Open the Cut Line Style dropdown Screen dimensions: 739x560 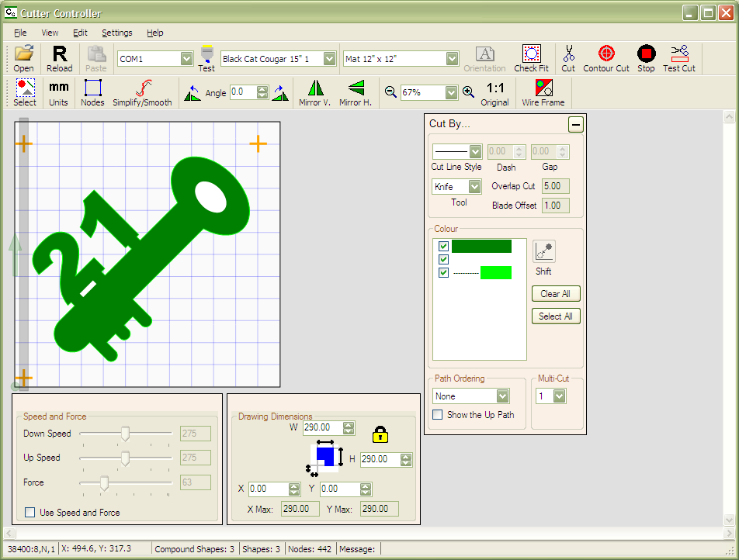[x=475, y=152]
